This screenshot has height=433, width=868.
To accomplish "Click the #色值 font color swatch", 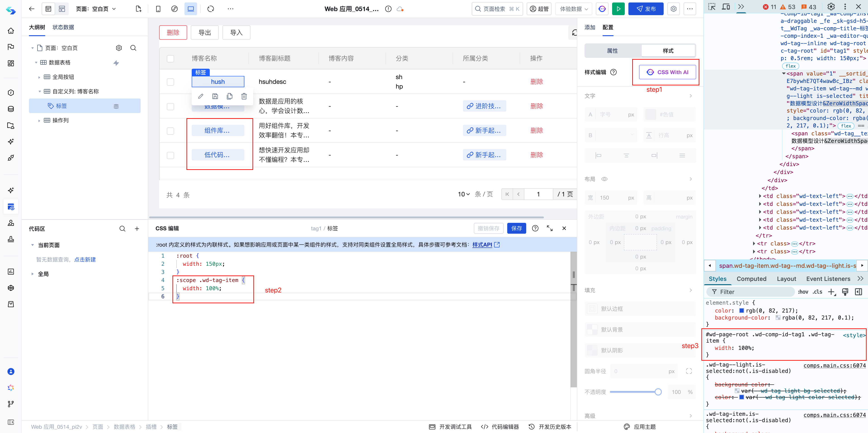I will click(650, 115).
